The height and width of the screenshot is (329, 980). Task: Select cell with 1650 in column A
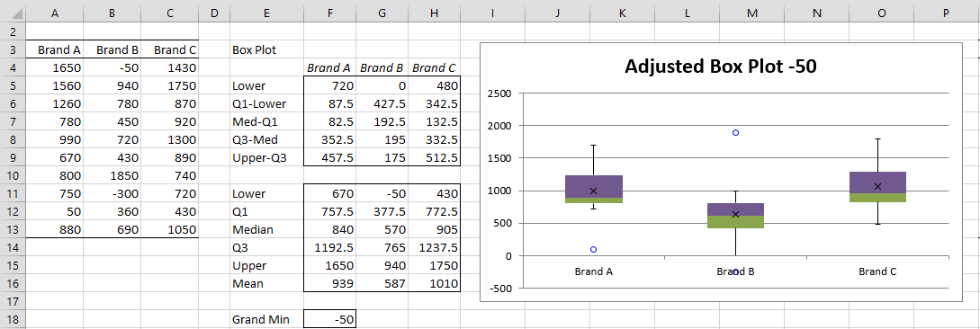coord(55,68)
